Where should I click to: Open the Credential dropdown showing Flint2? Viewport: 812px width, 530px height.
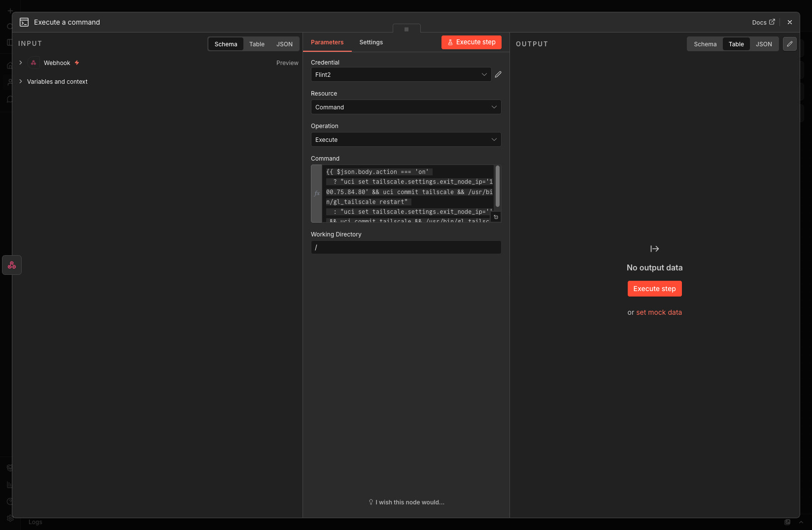pyautogui.click(x=401, y=74)
